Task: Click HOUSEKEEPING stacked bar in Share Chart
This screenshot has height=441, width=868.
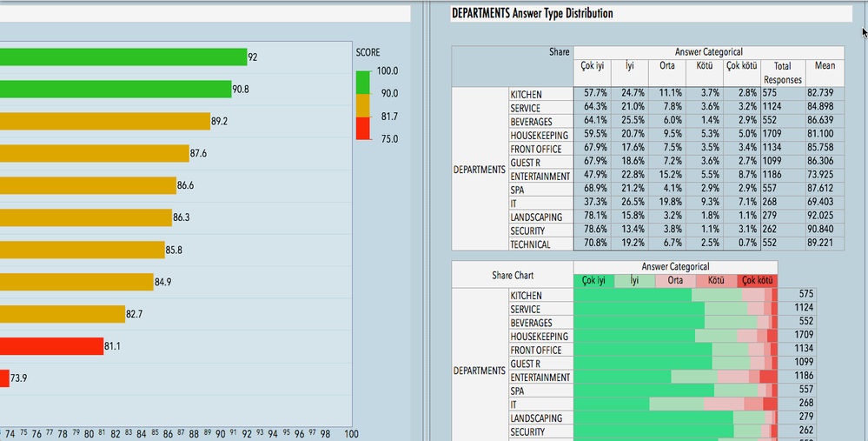Action: [x=676, y=336]
